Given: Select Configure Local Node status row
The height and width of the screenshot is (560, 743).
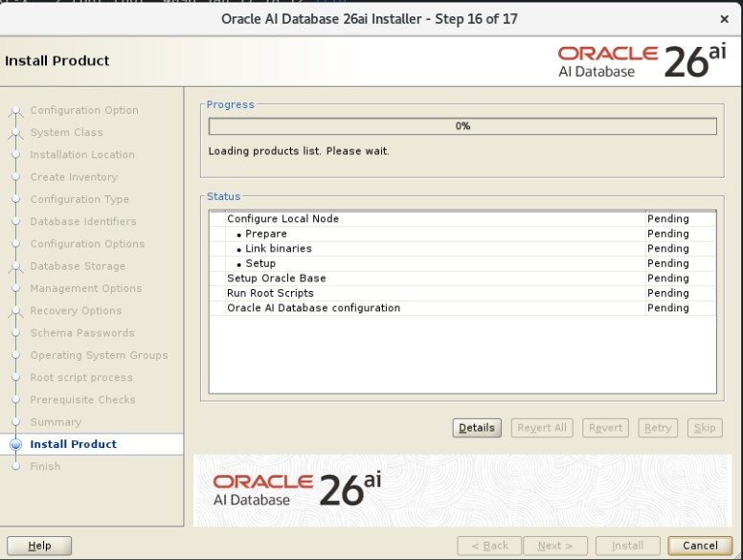Looking at the screenshot, I should [462, 219].
